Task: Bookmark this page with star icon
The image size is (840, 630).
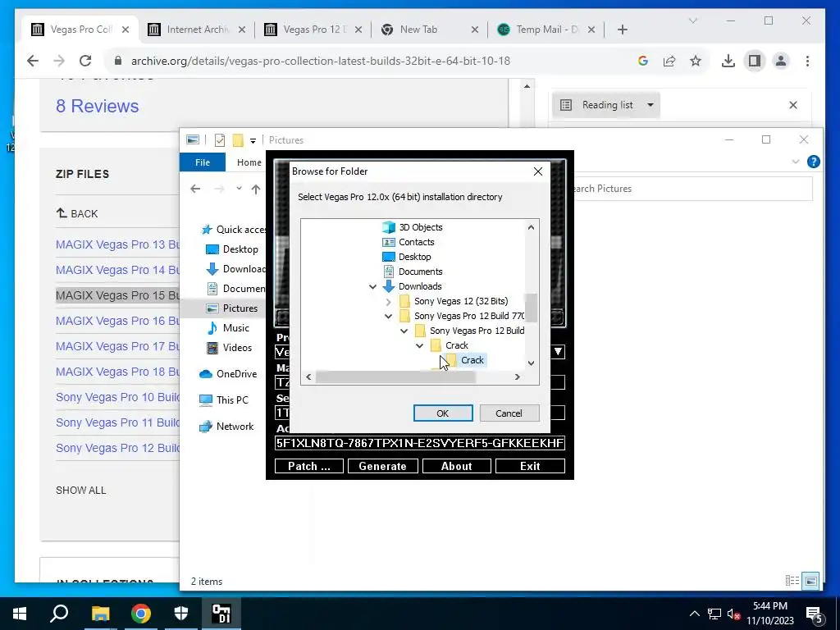Action: tap(696, 61)
